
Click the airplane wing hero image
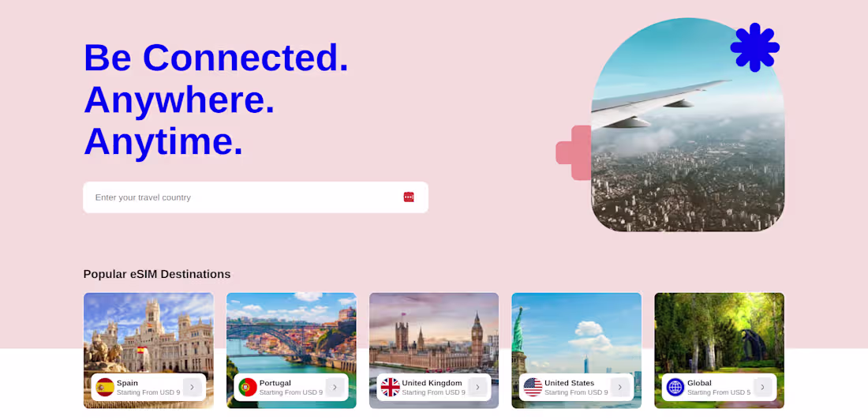[687, 125]
